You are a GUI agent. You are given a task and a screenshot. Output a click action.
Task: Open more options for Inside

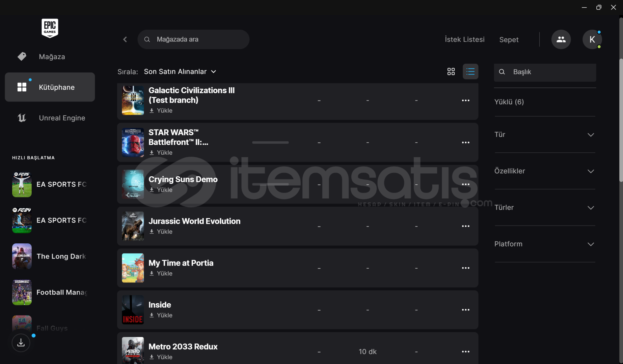[465, 310]
